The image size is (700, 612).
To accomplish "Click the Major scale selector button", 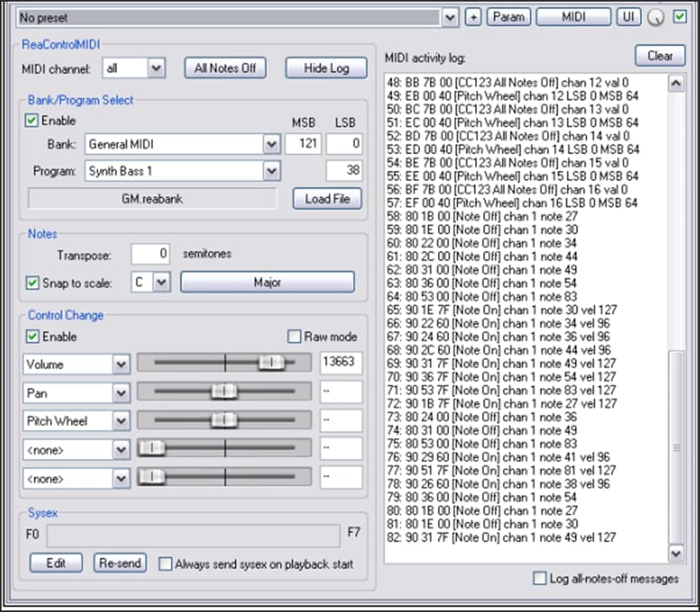I will pyautogui.click(x=267, y=283).
